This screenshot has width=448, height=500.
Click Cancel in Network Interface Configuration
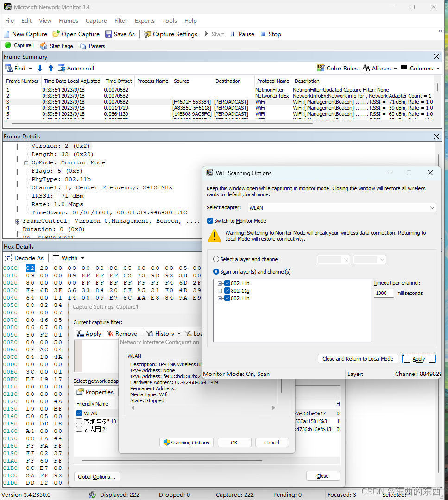point(271,443)
